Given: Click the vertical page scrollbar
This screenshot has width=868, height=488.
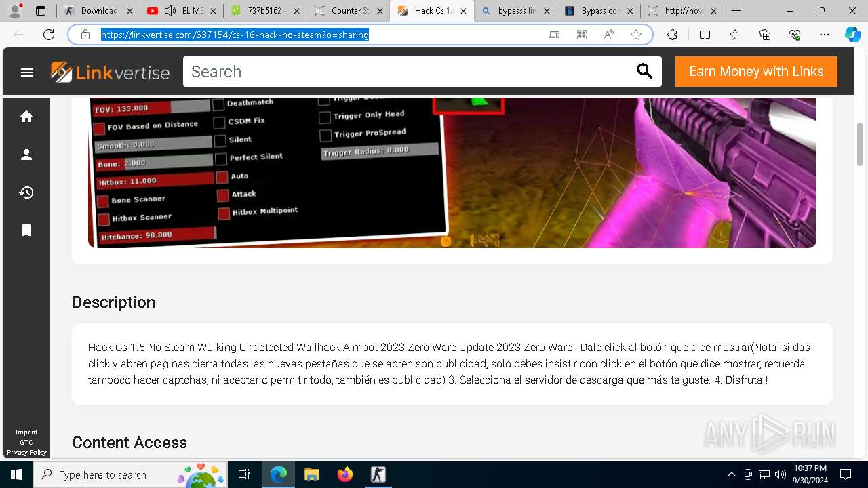Looking at the screenshot, I should click(860, 144).
